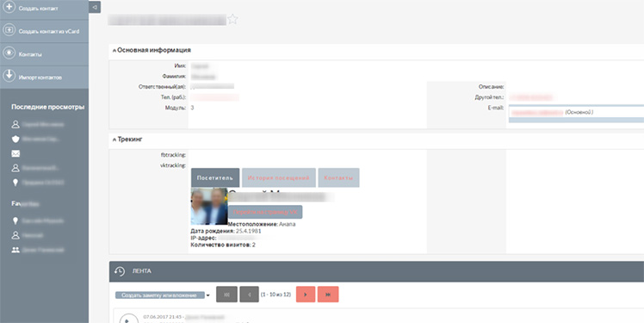Go to the next page of the feed
This screenshot has height=323, width=644.
[x=306, y=295]
